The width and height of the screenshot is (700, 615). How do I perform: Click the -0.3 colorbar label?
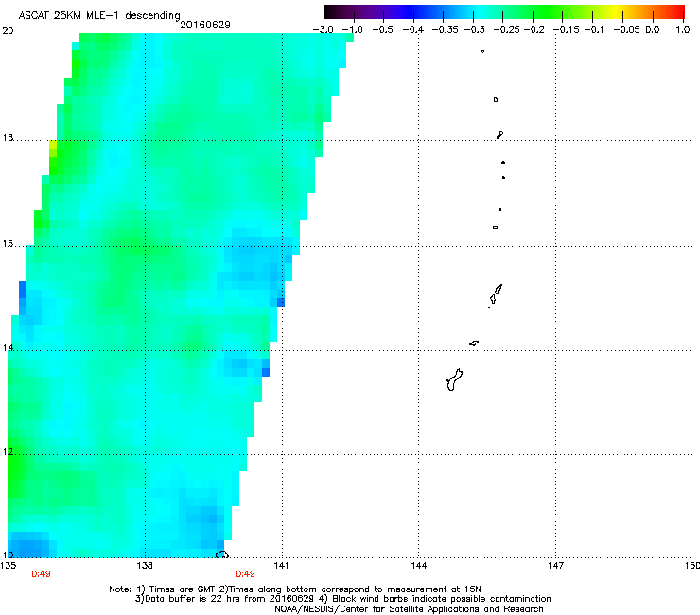tap(475, 30)
